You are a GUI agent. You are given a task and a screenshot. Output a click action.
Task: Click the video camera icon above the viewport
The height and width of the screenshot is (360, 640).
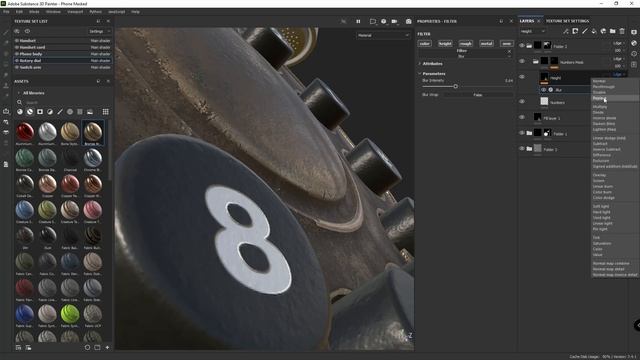[x=394, y=21]
